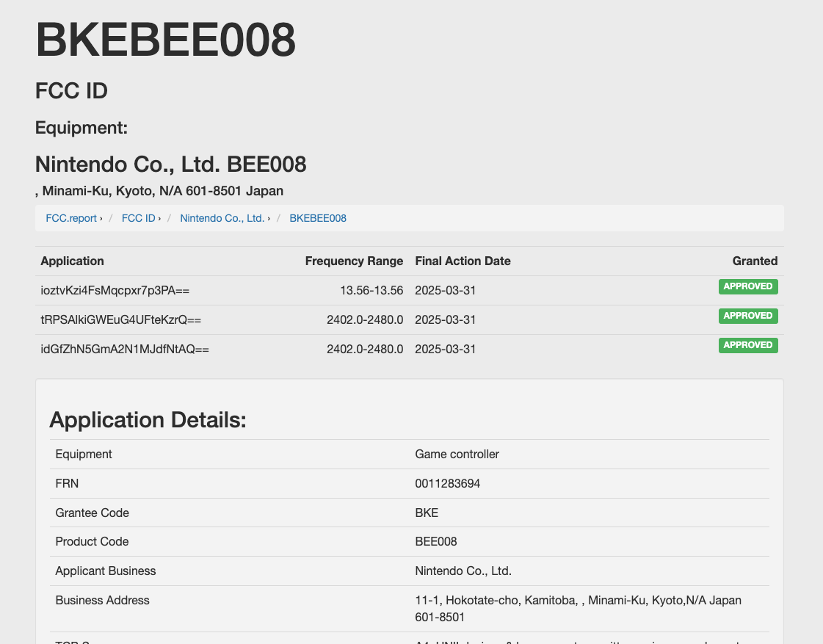Click APPROVED badge for the 13.56 frequency row

[747, 286]
